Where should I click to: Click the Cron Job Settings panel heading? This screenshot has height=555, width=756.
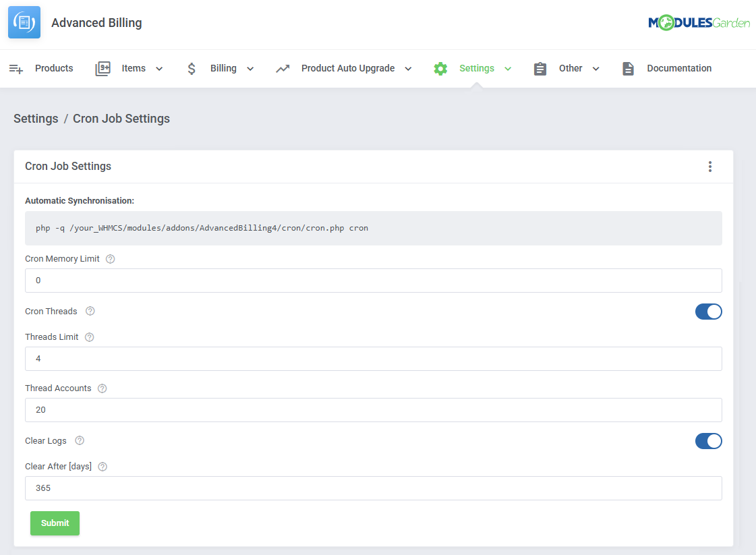pyautogui.click(x=68, y=167)
